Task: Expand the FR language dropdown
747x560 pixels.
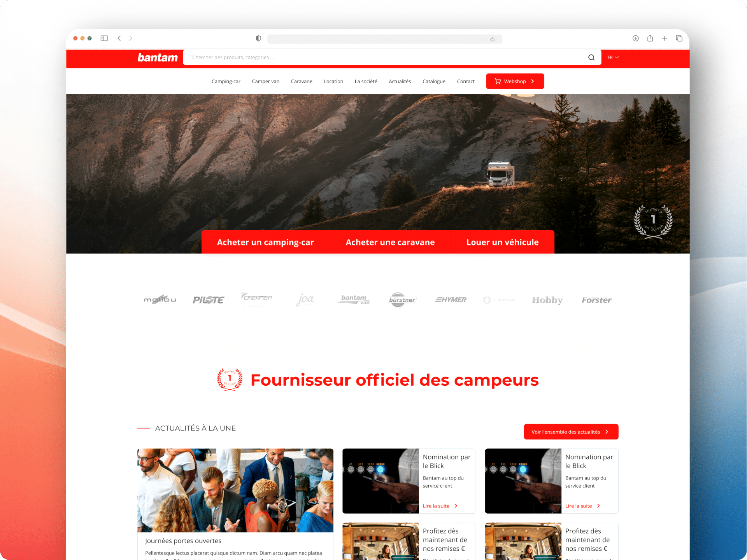Action: (x=614, y=56)
